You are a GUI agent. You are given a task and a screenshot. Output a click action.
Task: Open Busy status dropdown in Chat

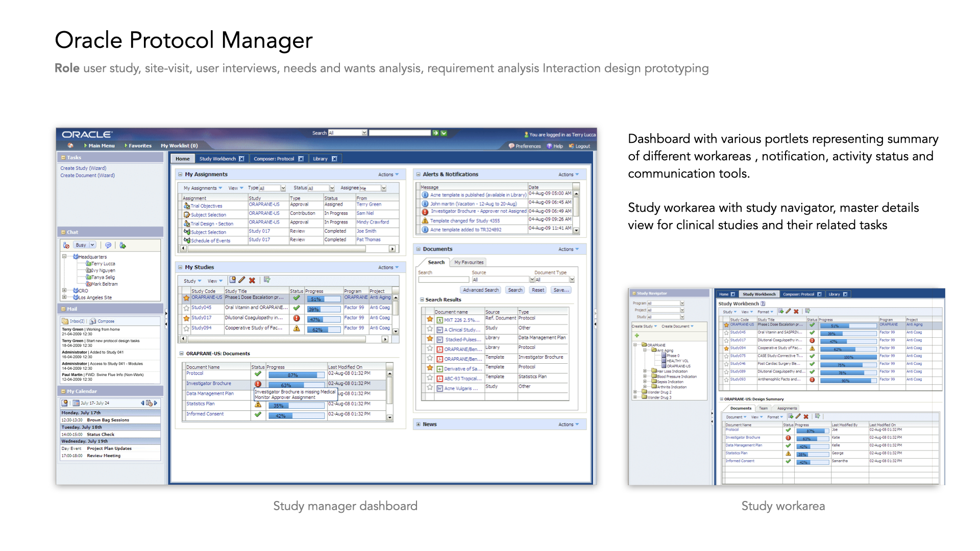(x=92, y=245)
